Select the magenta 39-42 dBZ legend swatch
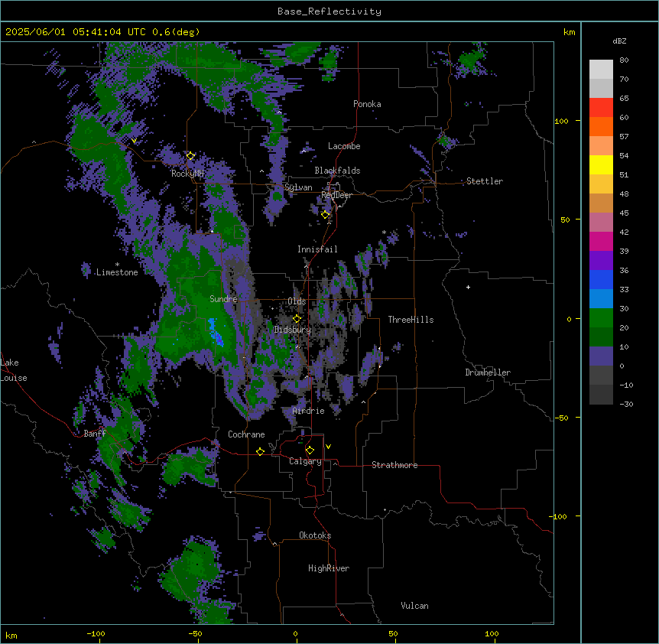This screenshot has height=644, width=659. click(x=601, y=241)
